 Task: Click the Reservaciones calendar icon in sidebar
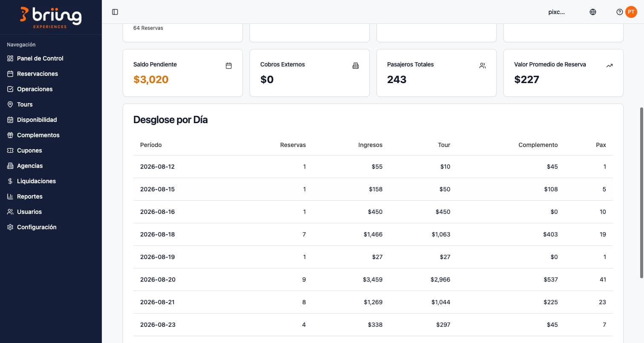pos(10,74)
